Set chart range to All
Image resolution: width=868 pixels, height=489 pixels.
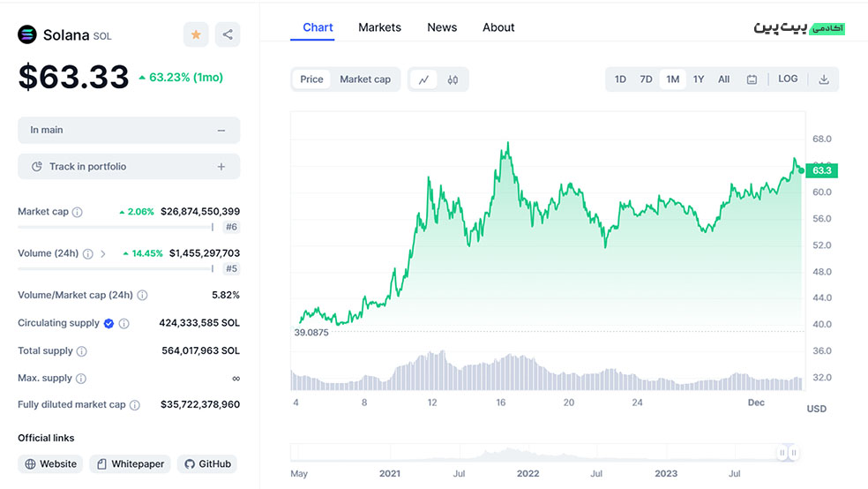(723, 79)
